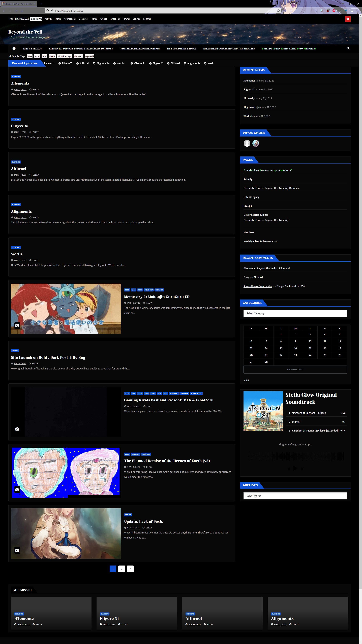
Task: Click camera icon on Mahoujin GuruGuru thumbnail
Action: pyautogui.click(x=17, y=326)
